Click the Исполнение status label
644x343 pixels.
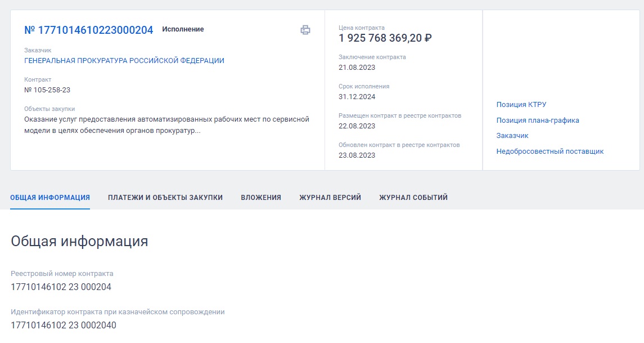[183, 29]
